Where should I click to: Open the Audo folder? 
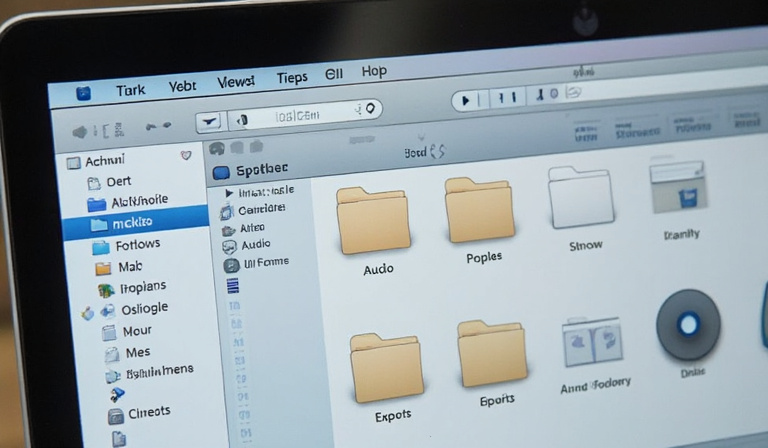tap(373, 221)
